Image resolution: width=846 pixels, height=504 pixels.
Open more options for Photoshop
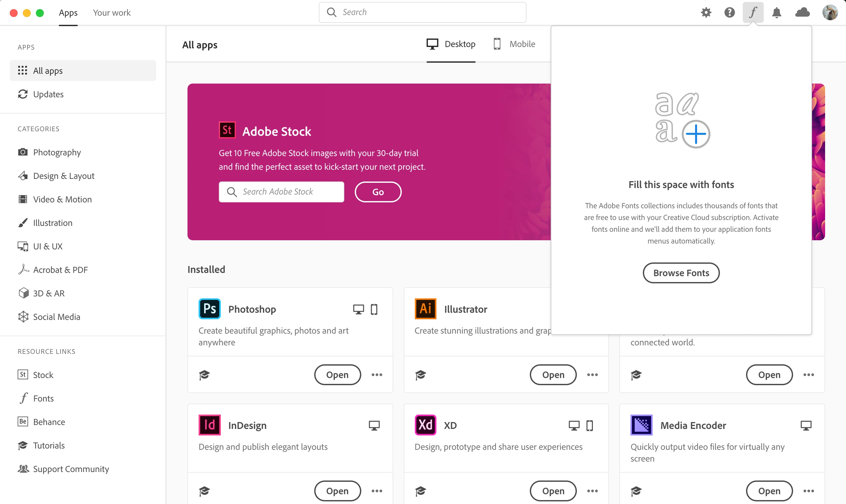(x=377, y=375)
